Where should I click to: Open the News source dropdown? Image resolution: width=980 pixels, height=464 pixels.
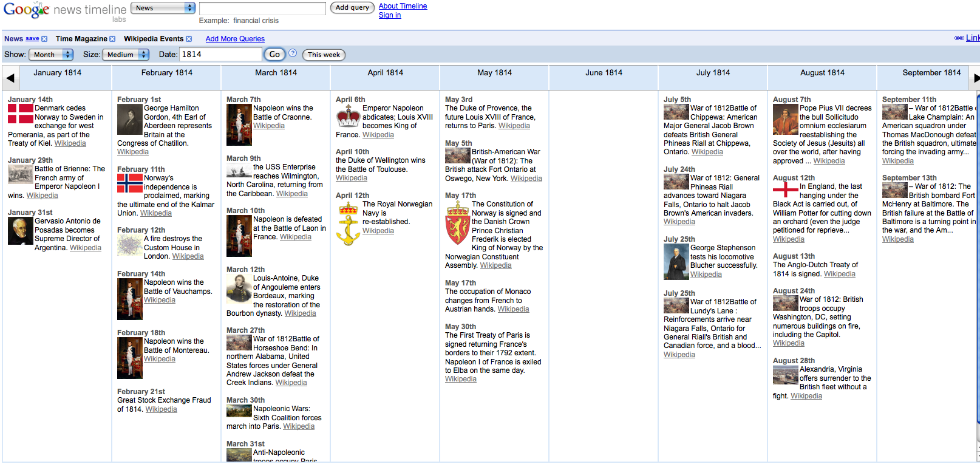click(164, 8)
